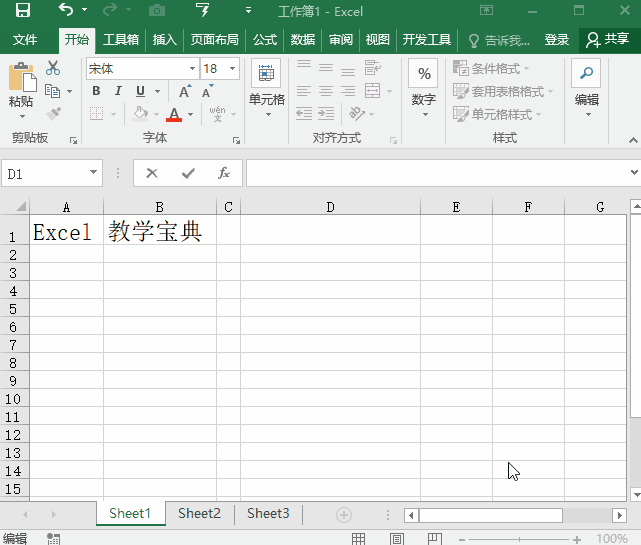Switch to the Insert (插入) tab

click(164, 40)
